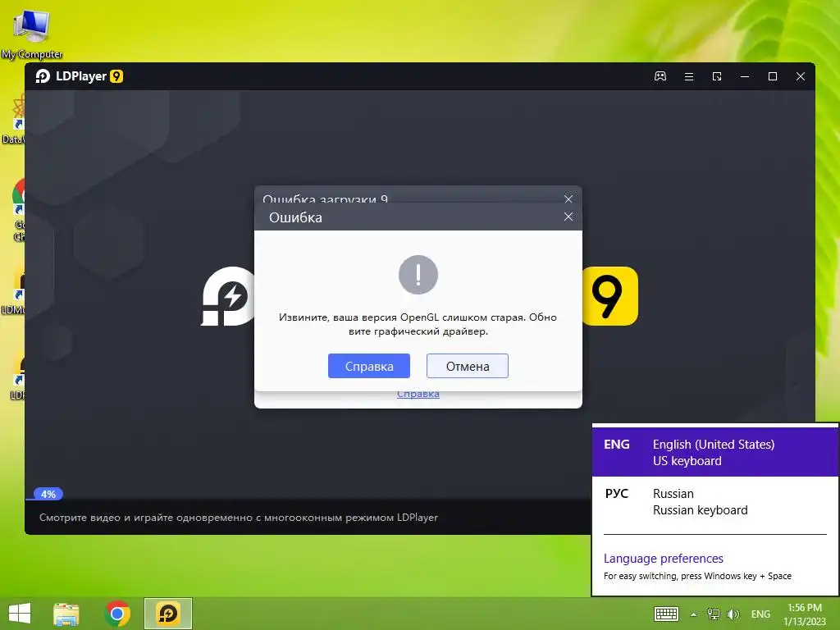Click the volume speaker tray icon

point(733,614)
